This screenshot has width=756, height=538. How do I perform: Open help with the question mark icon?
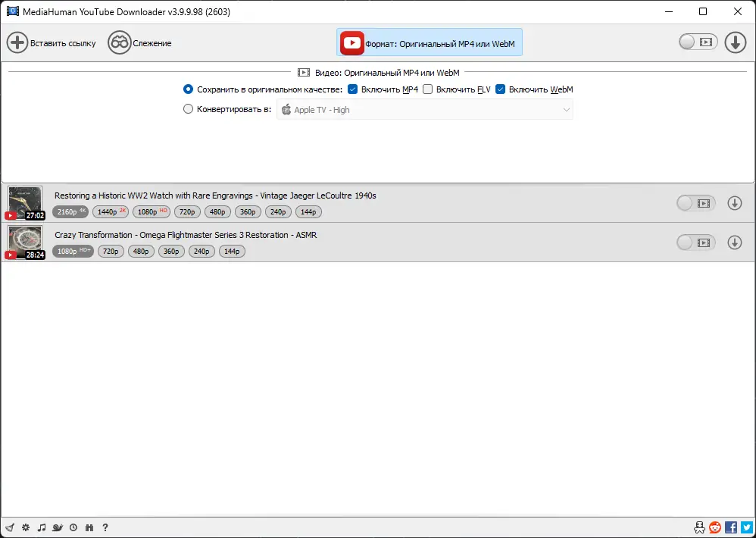tap(105, 527)
